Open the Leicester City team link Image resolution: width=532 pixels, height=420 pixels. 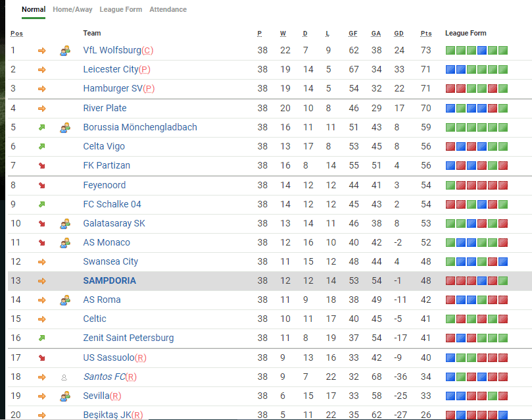click(x=110, y=69)
